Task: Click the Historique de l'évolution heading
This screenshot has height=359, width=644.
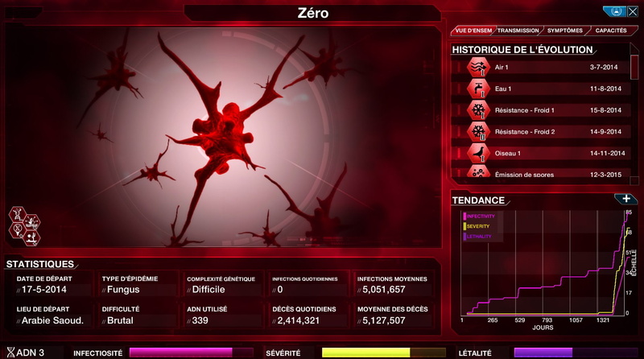Action: pyautogui.click(x=522, y=50)
